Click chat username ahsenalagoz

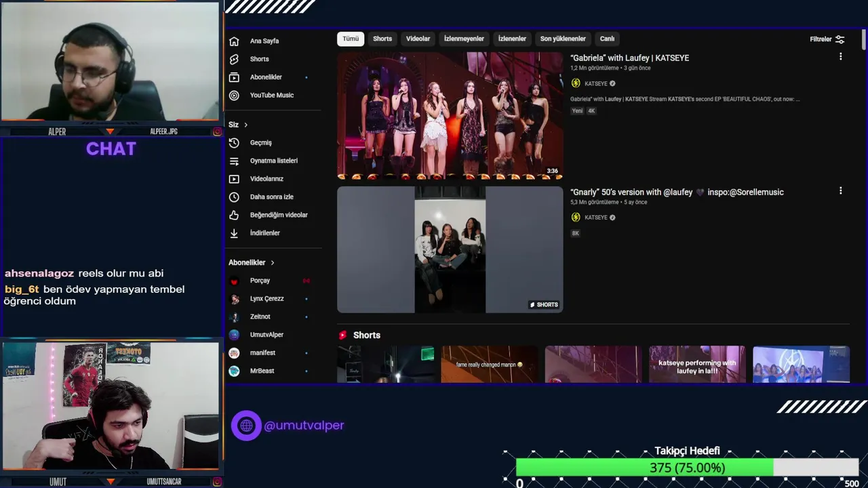pyautogui.click(x=39, y=273)
